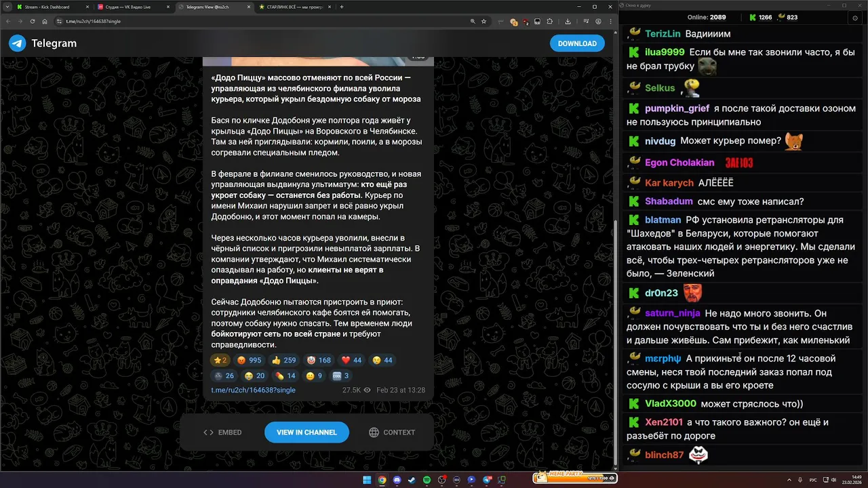The width and height of the screenshot is (868, 488).
Task: Open a new browser tab
Action: (x=342, y=7)
